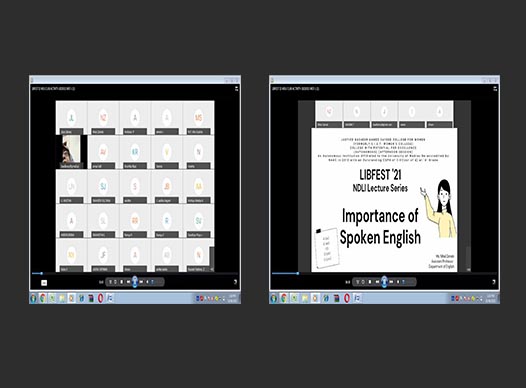
Task: Skip to previous track in left player
Action: coord(128,282)
